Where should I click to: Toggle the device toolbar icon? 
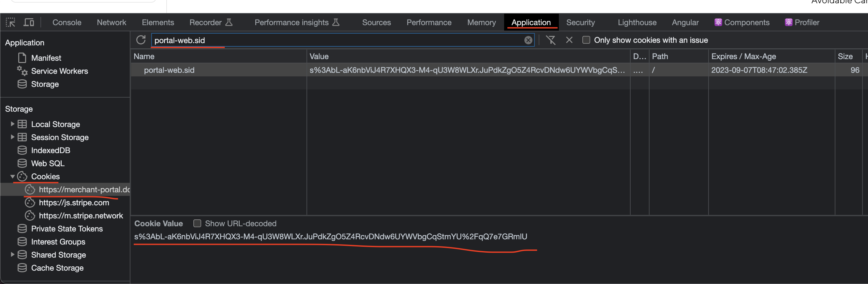[x=29, y=23]
